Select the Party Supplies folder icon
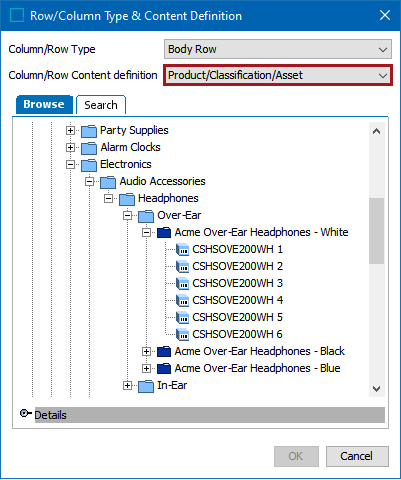 tap(89, 131)
